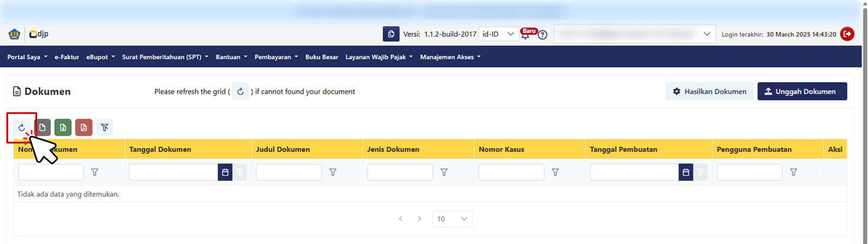Expand the blurred taxpayer account selector
The width and height of the screenshot is (868, 244).
point(634,34)
